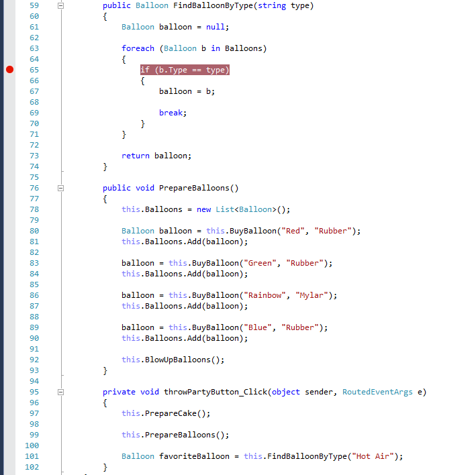Collapse the FindBalloonByType method
This screenshot has width=476, height=475.
point(61,5)
